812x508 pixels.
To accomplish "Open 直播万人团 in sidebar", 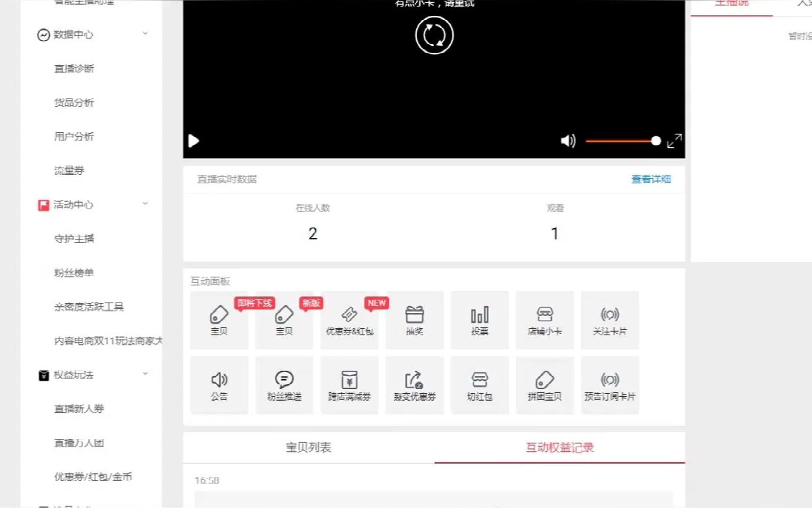I will coord(79,443).
